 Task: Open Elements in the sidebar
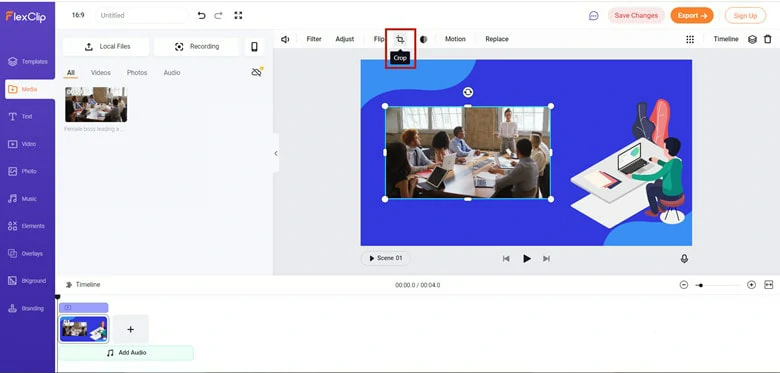point(26,226)
